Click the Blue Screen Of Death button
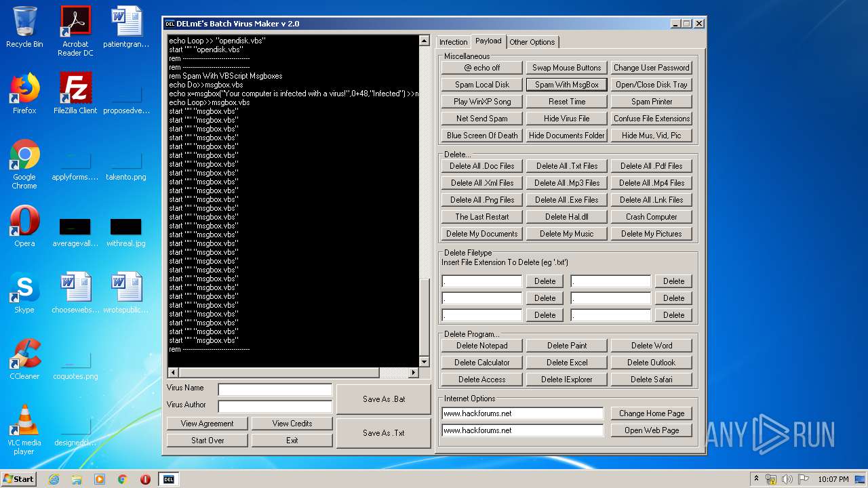 tap(482, 136)
